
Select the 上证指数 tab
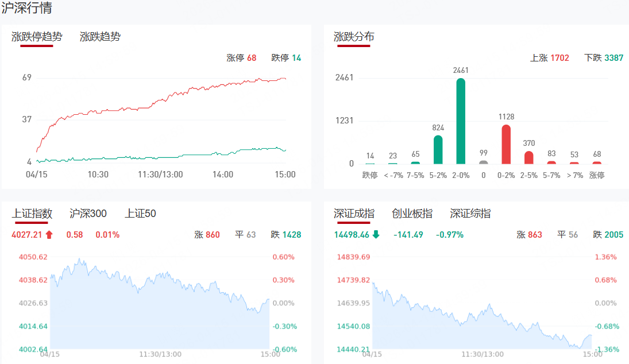pyautogui.click(x=32, y=214)
